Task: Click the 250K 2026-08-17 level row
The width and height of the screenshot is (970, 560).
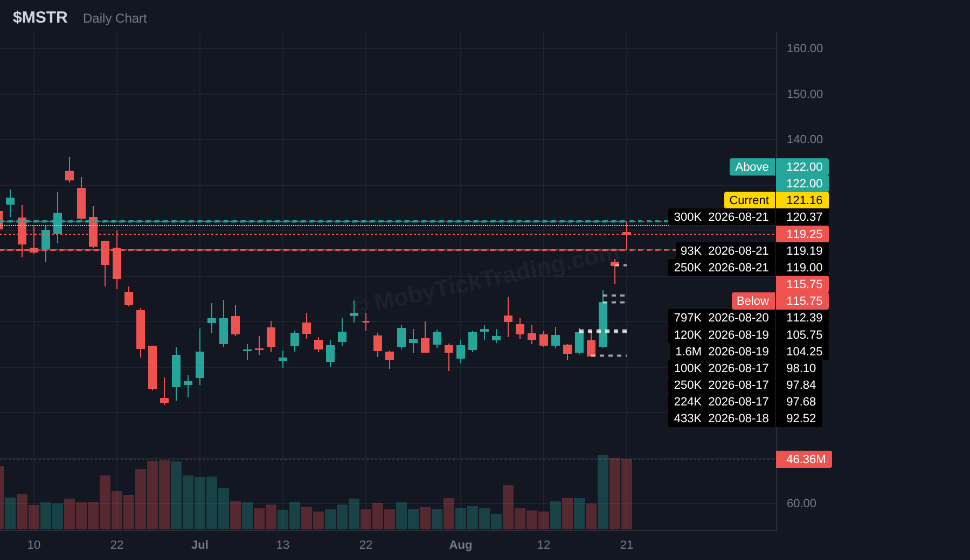Action: pyautogui.click(x=722, y=385)
